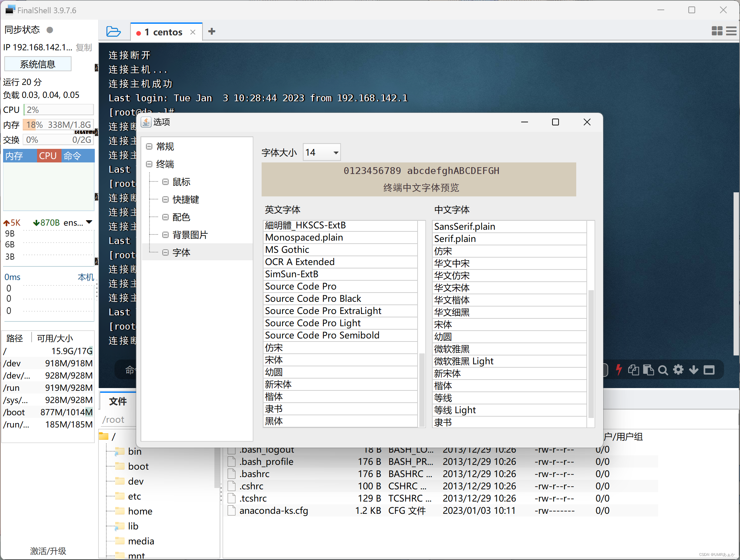Switch the monitor chart to 命令 view
Image resolution: width=740 pixels, height=560 pixels.
pos(72,156)
